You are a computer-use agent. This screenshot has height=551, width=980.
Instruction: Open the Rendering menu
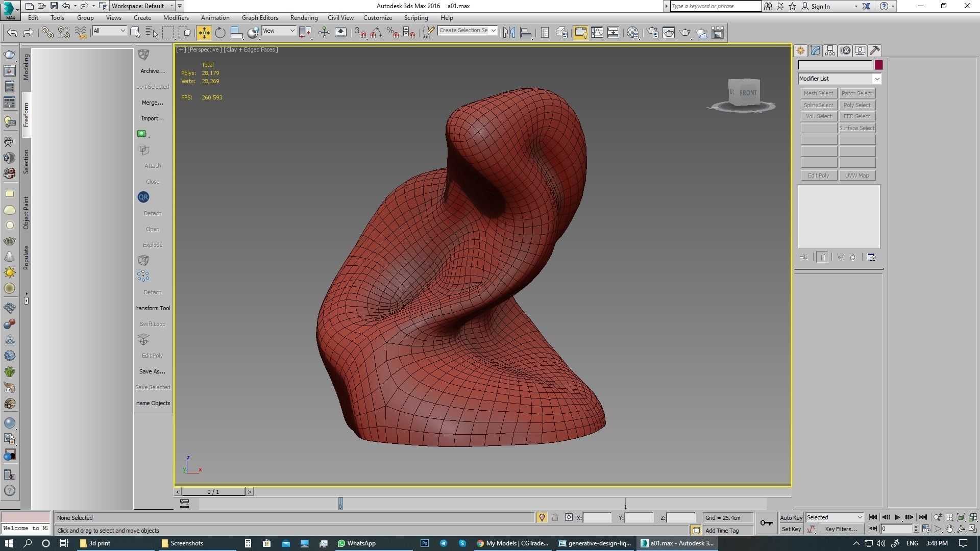(x=304, y=18)
